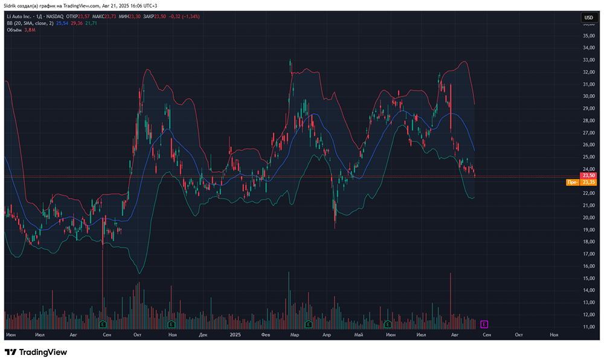Click the earnings E marker near Ноя 2024
Image resolution: width=604 pixels, height=364 pixels.
[x=172, y=324]
